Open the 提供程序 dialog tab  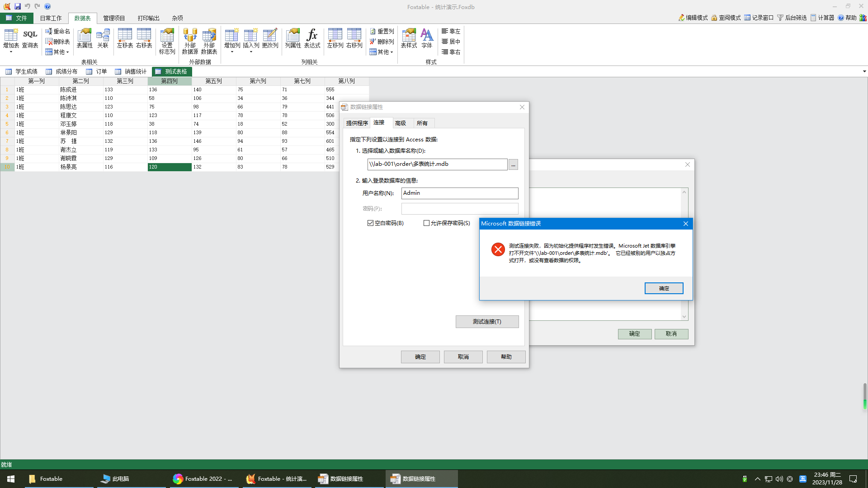357,123
